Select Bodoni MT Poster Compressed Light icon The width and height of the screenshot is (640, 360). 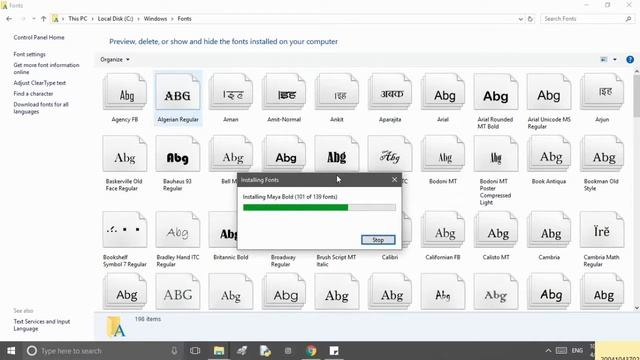[x=496, y=154]
